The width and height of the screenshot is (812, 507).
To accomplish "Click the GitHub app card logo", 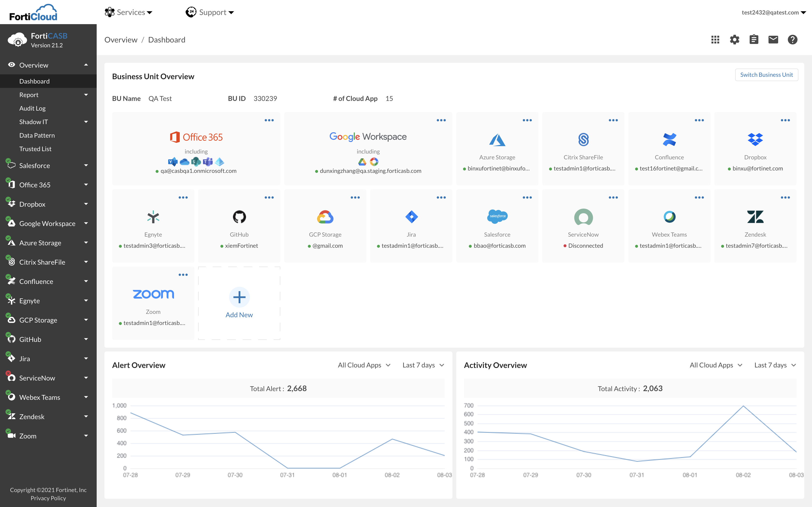I will tap(239, 217).
